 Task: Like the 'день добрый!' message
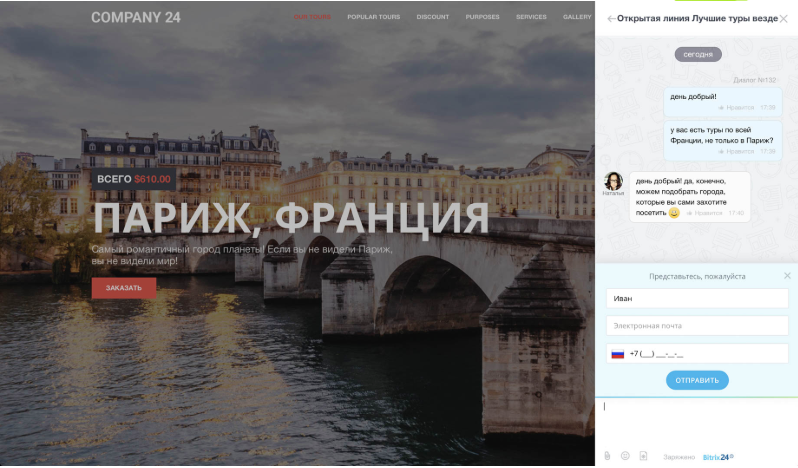[x=735, y=107]
